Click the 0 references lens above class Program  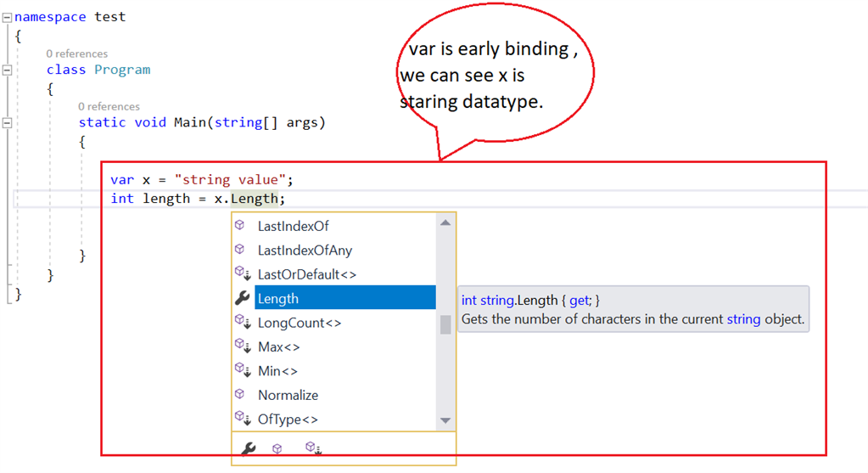77,53
